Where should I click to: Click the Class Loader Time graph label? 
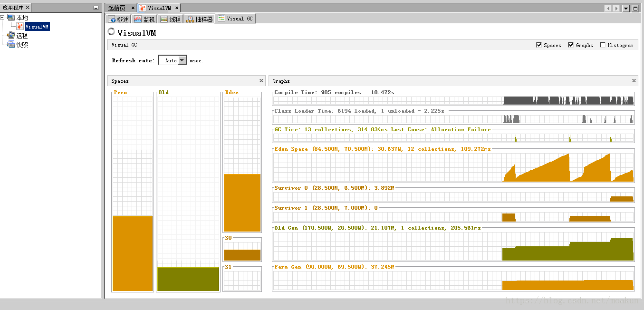click(359, 111)
